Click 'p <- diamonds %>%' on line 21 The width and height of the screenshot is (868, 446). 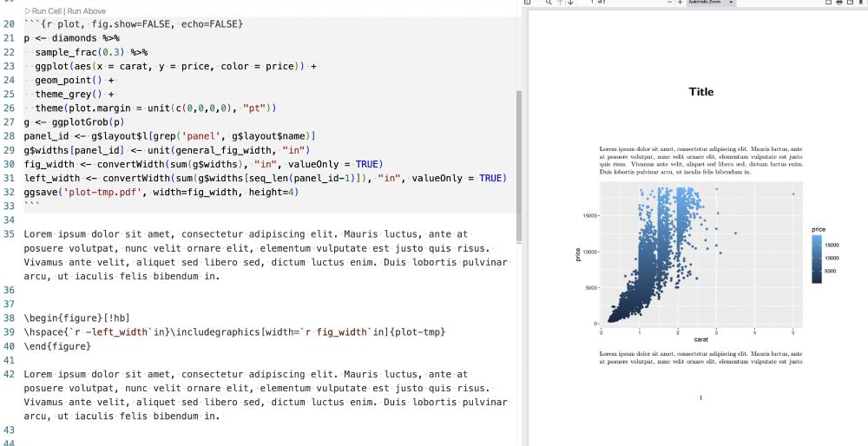point(72,38)
